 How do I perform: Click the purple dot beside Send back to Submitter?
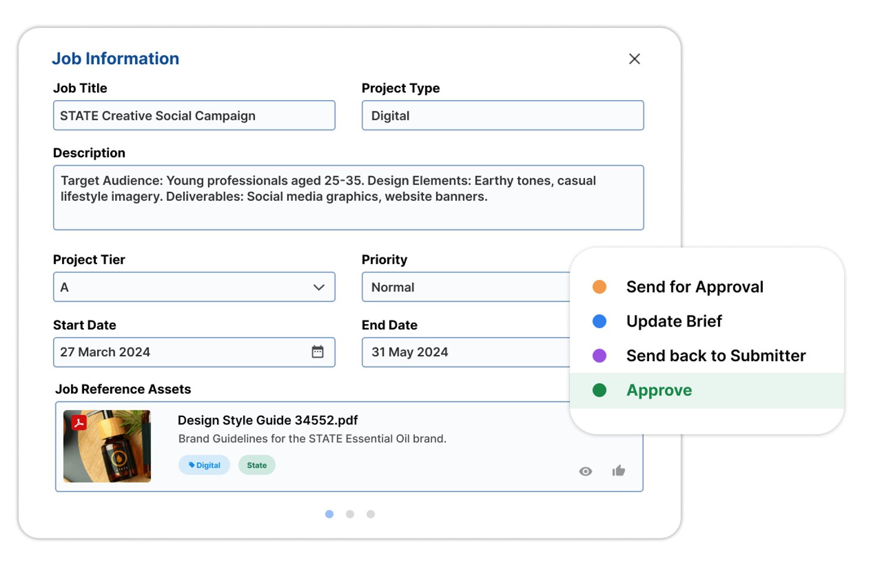[600, 356]
